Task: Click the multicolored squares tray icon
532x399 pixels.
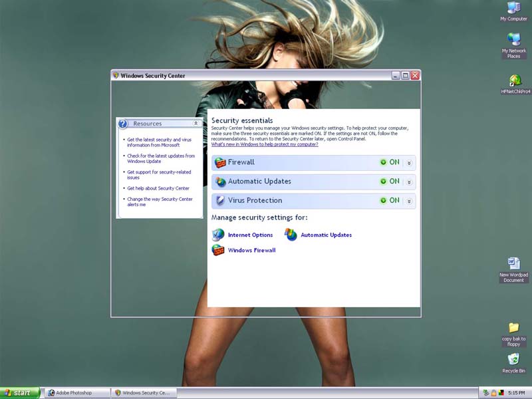Action: [x=501, y=393]
